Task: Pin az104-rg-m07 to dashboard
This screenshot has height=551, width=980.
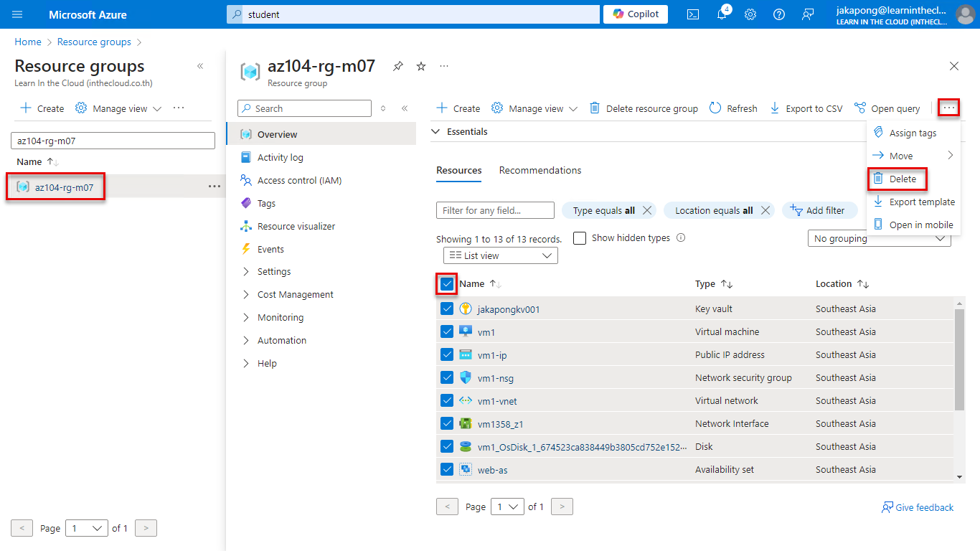Action: [398, 66]
